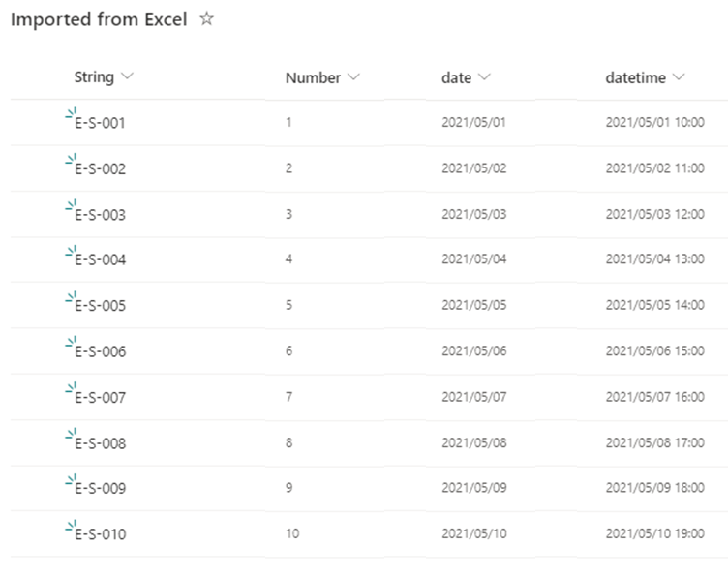Select the datetime cell 2021/05/02 11:00

654,168
